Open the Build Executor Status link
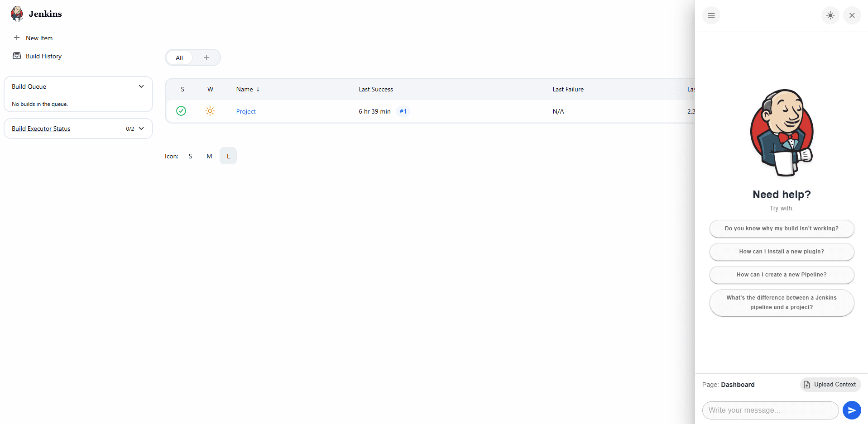Image resolution: width=868 pixels, height=424 pixels. point(41,129)
